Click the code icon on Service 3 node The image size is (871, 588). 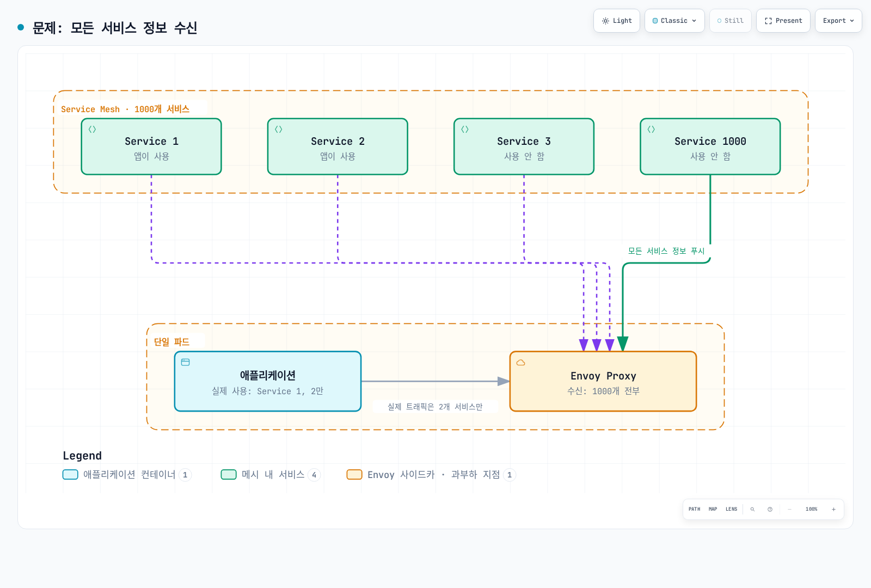click(465, 130)
